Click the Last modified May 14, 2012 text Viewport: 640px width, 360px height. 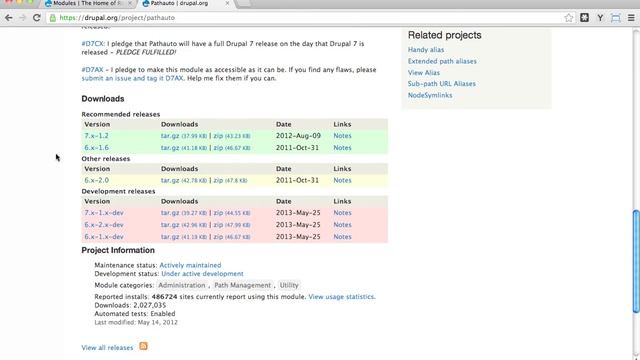click(x=136, y=322)
